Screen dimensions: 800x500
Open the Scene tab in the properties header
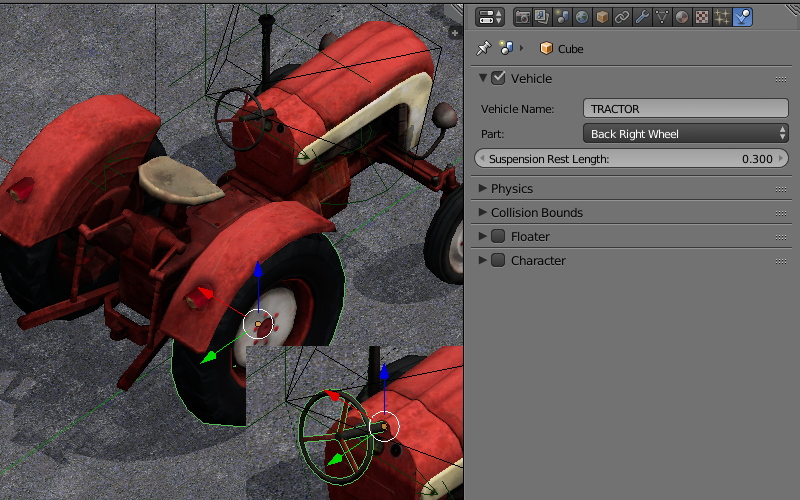(562, 17)
